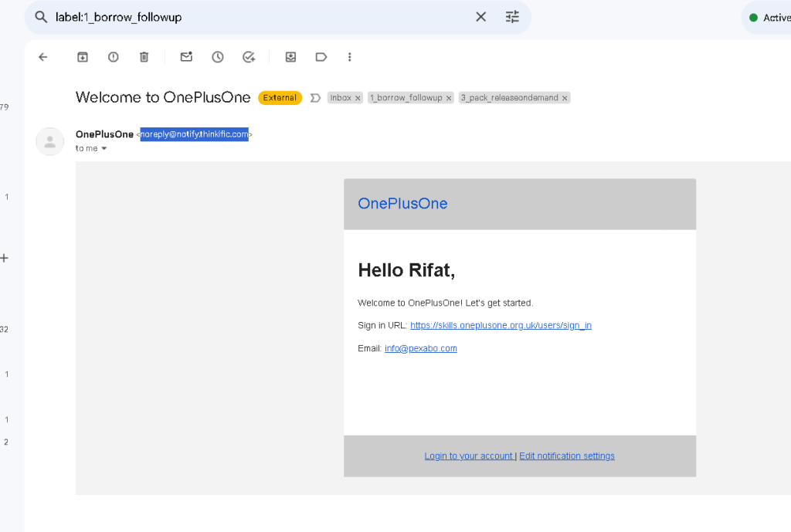This screenshot has width=791, height=532.
Task: Clear the search query
Action: (480, 17)
